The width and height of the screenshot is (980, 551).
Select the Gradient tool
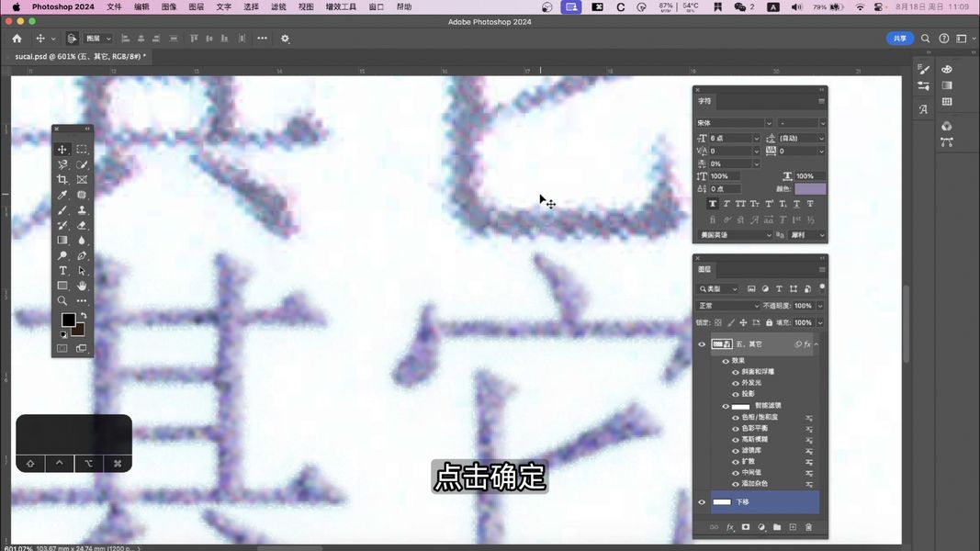point(62,241)
